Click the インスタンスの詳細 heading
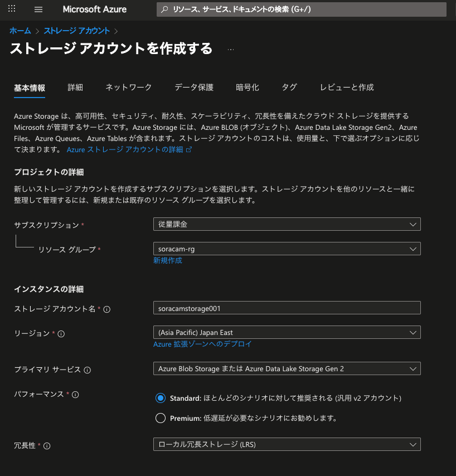Viewport: 456px width, 476px height. pyautogui.click(x=49, y=289)
